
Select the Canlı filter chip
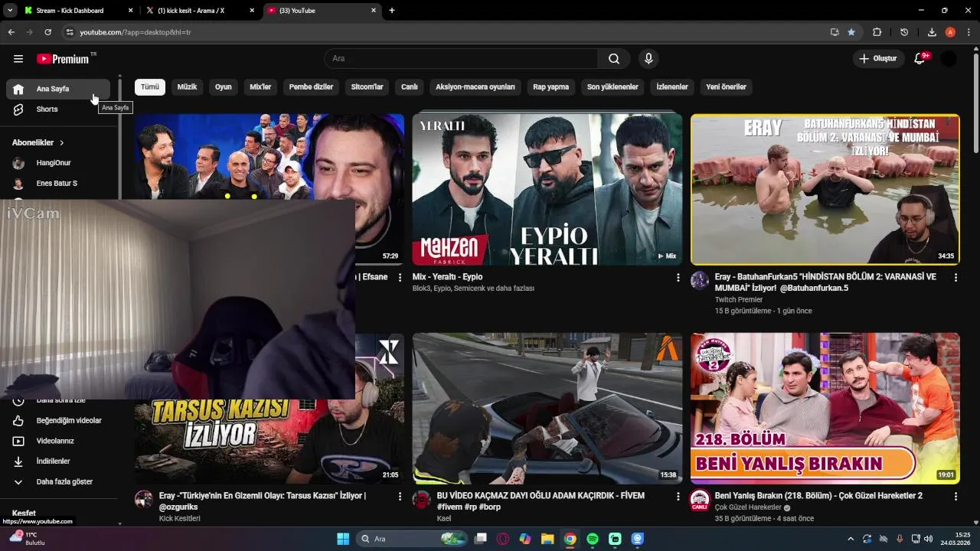(x=410, y=87)
